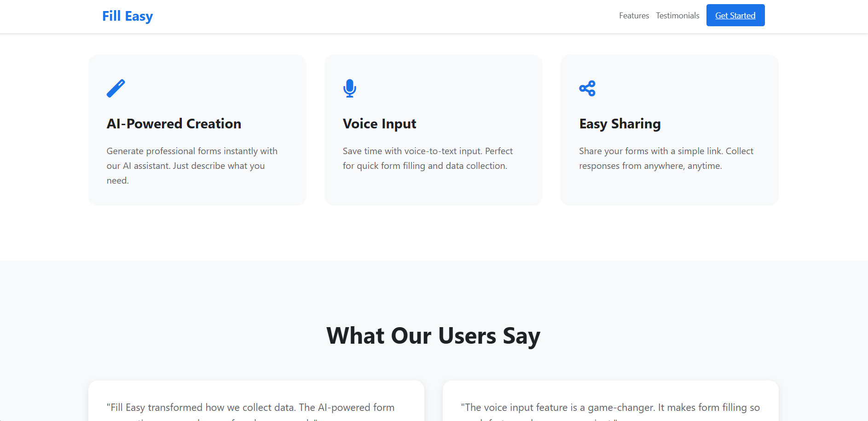This screenshot has height=421, width=868.
Task: Select the AI-Powered Creation heading
Action: coord(174,124)
